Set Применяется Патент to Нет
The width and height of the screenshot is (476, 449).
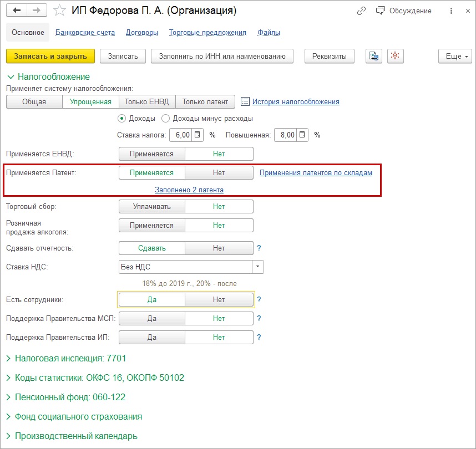click(x=219, y=172)
